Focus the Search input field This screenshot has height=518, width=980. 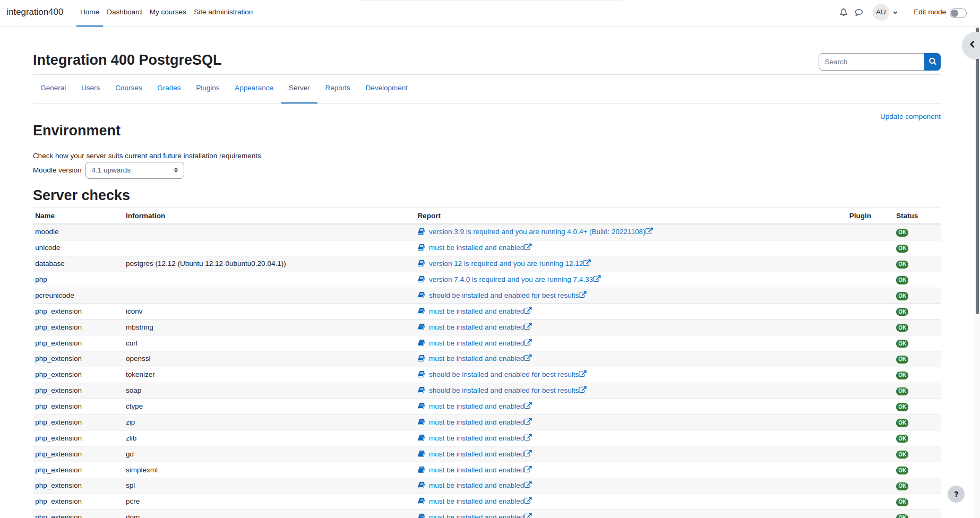click(x=871, y=62)
